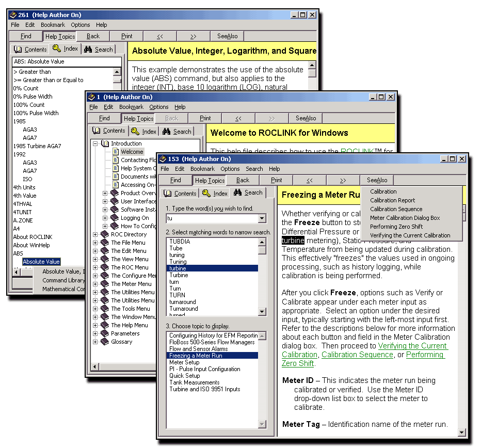Screen dimensions: 481x448
Task: Open the Edit menu in window 1
Action: pos(108,107)
